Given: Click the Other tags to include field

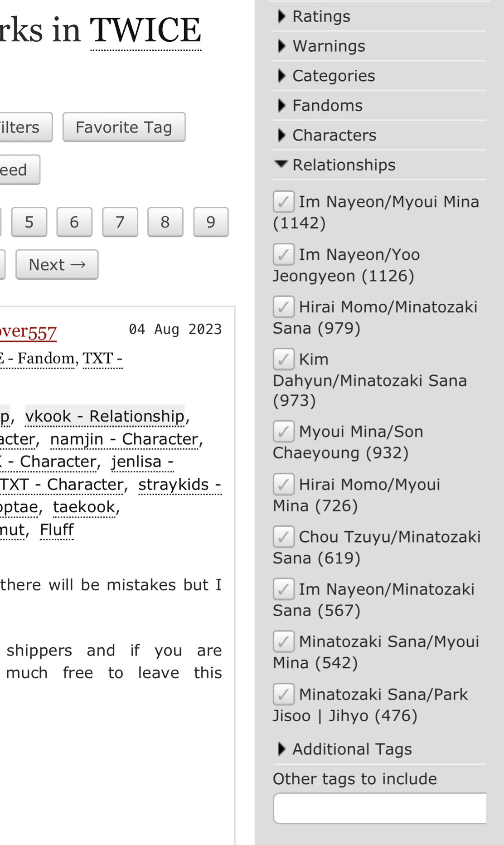Looking at the screenshot, I should click(x=380, y=808).
